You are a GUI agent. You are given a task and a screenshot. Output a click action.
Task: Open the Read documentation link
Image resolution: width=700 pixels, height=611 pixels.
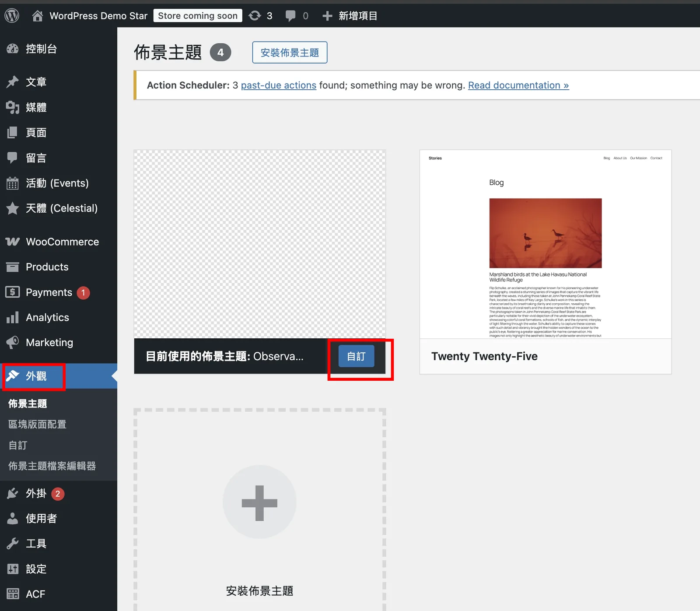[x=518, y=85]
